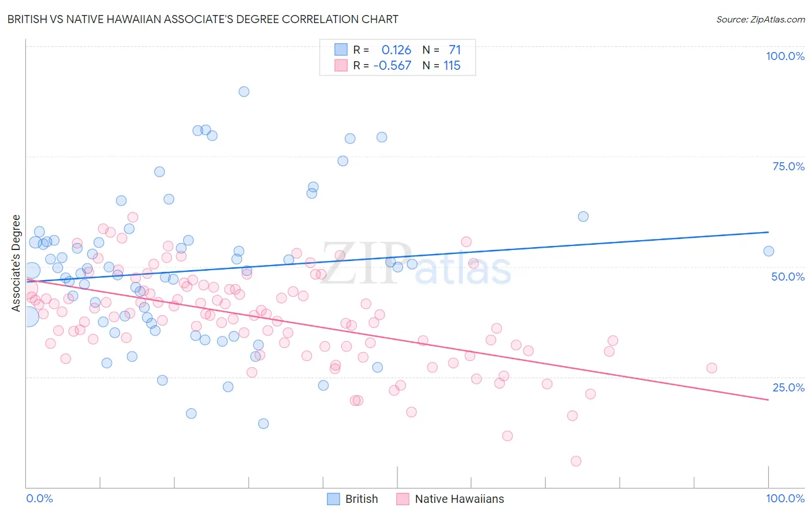The width and height of the screenshot is (812, 515).
Task: Click the N = 115 value in legend
Action: click(x=441, y=65)
